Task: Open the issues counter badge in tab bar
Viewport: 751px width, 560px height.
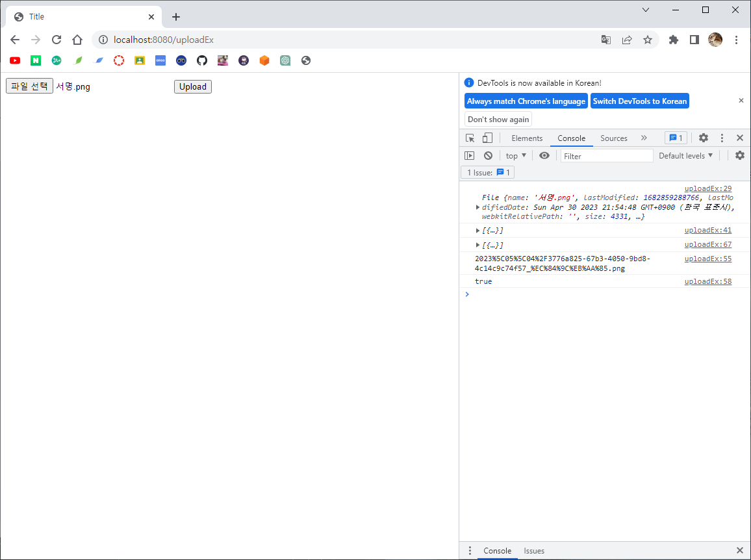Action: pos(676,138)
